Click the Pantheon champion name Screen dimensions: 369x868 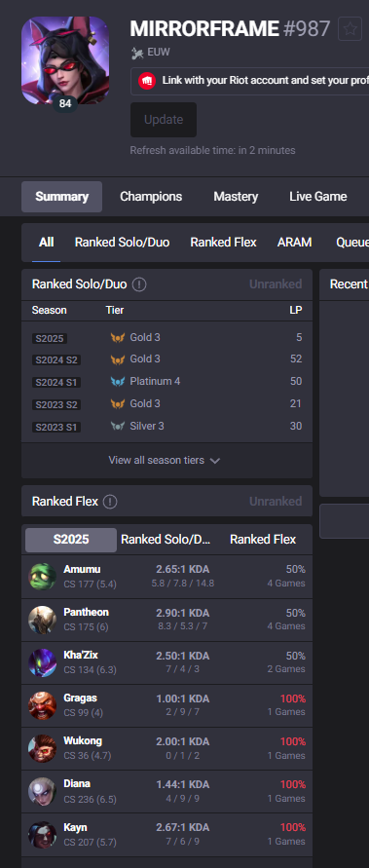click(x=86, y=612)
